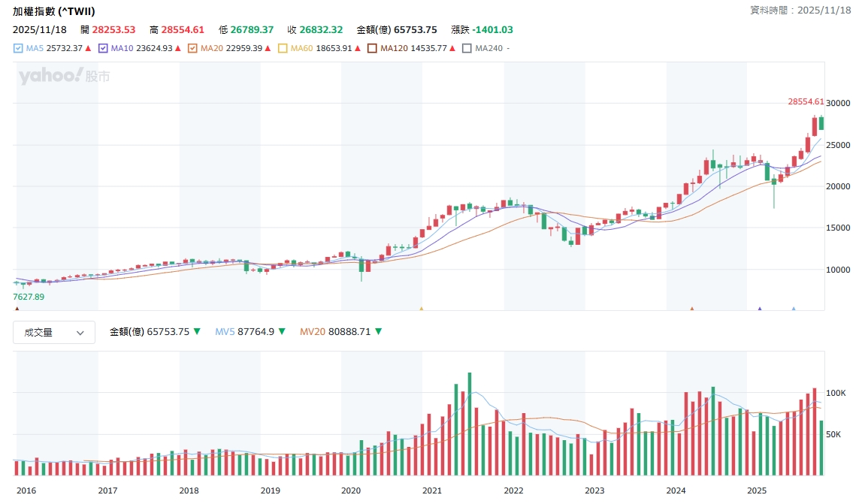Screen dimensions: 862x504
Task: Select the purple triangle event marker
Action: click(x=760, y=309)
